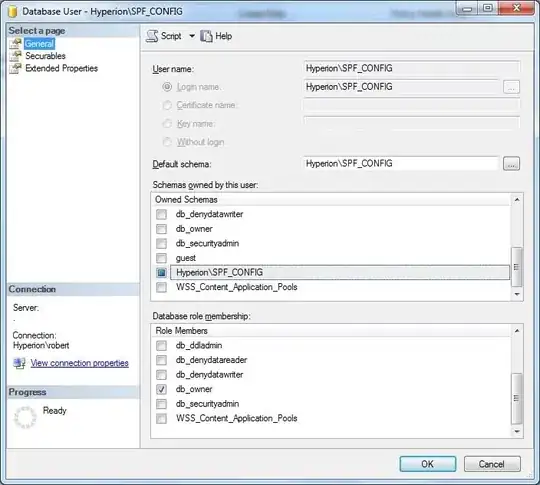Click the connection properties icon
This screenshot has height=485, width=540.
point(19,363)
